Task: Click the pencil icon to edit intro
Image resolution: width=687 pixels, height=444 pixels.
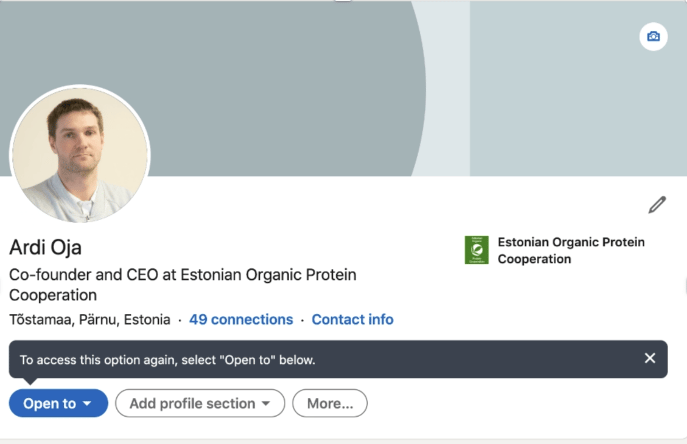Action: [x=657, y=205]
